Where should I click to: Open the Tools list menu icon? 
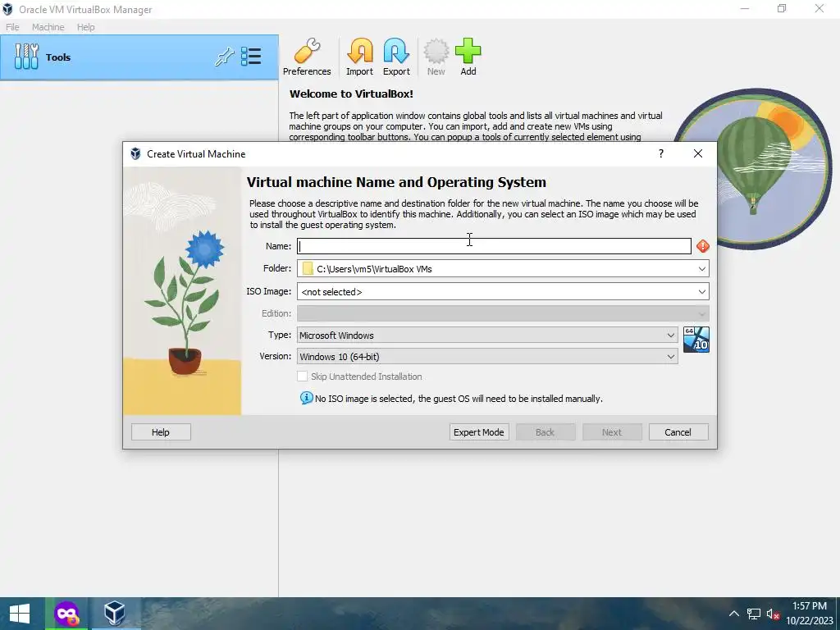click(251, 57)
